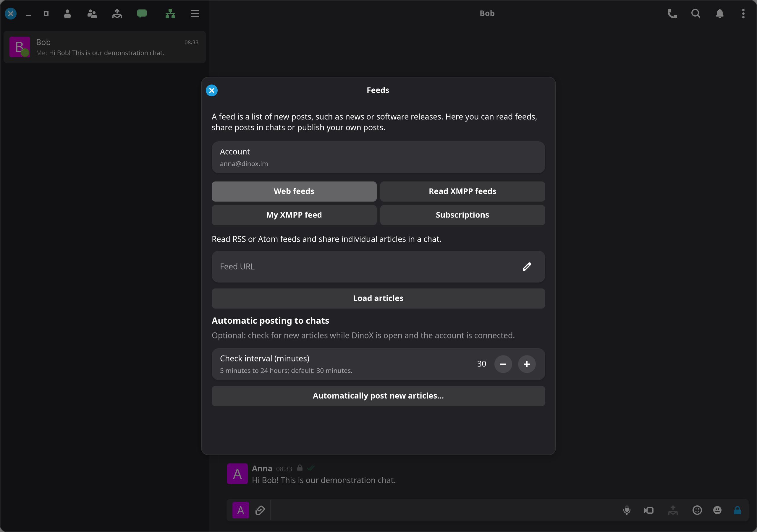Close the Feeds dialog

click(x=212, y=90)
